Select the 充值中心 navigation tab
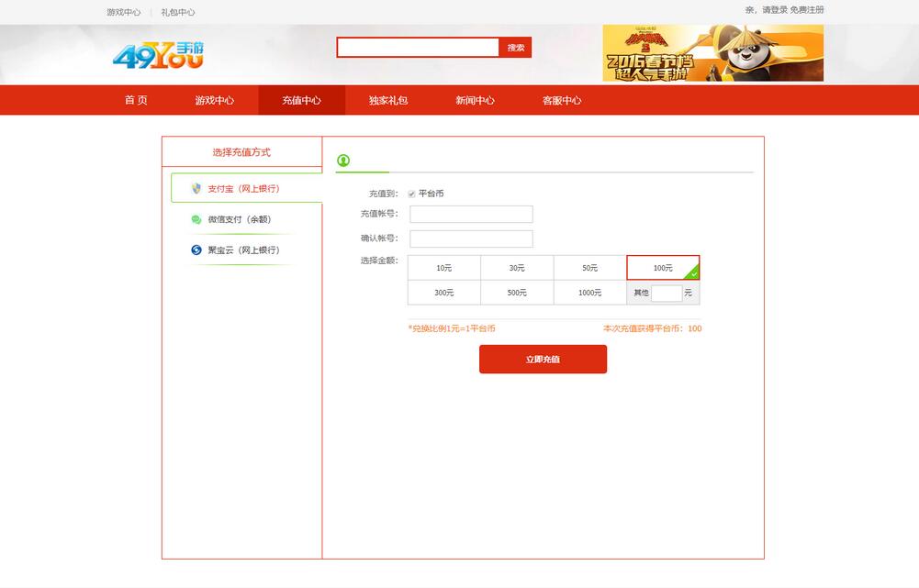919x588 pixels. 301,100
